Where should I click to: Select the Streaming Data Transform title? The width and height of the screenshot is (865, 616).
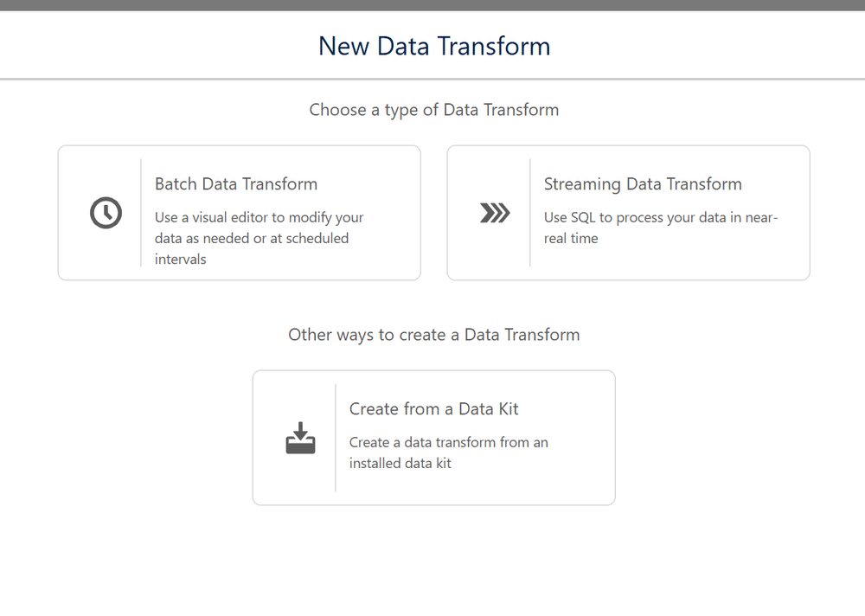point(643,184)
